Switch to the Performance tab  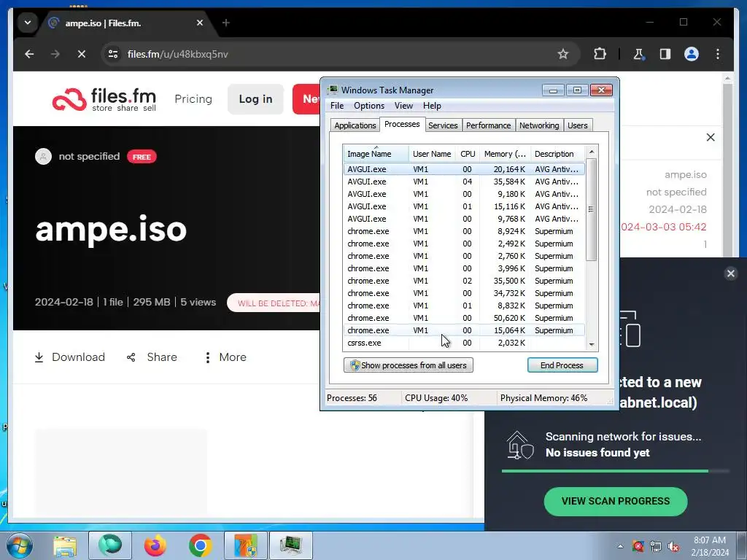click(x=488, y=125)
